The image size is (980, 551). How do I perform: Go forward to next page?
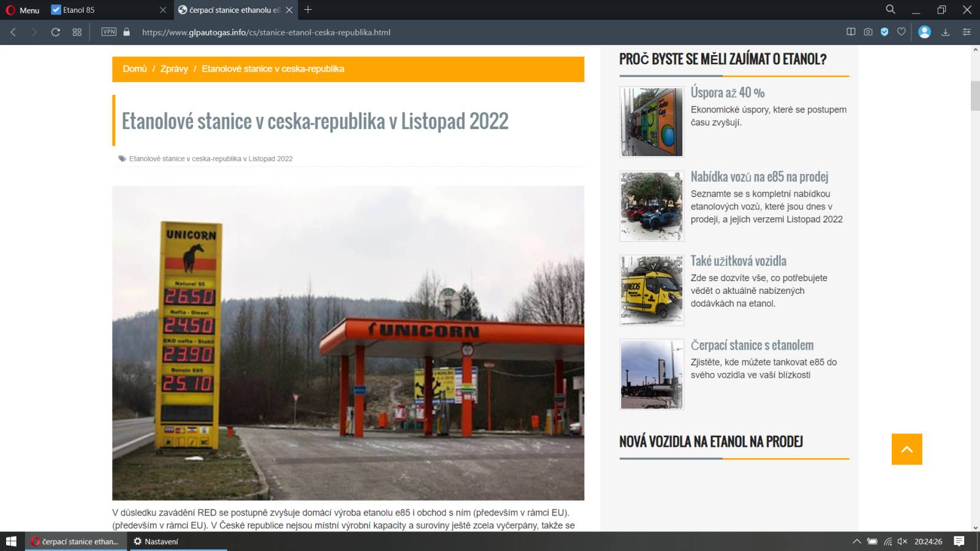pos(34,32)
